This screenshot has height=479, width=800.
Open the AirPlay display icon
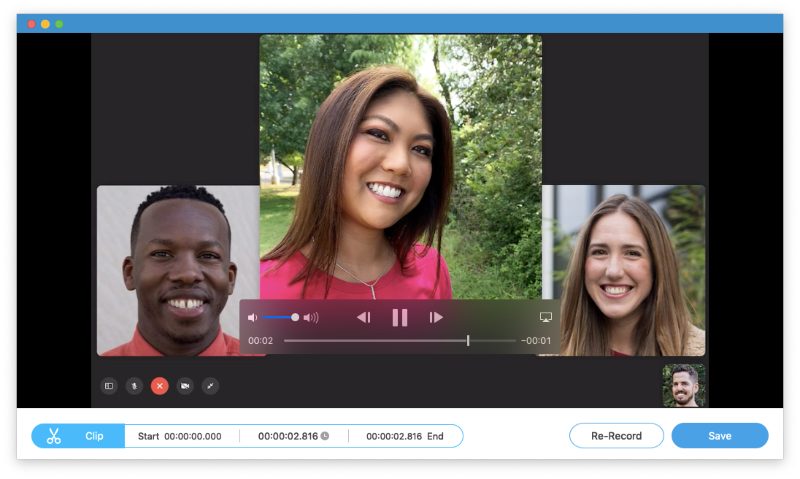(545, 317)
